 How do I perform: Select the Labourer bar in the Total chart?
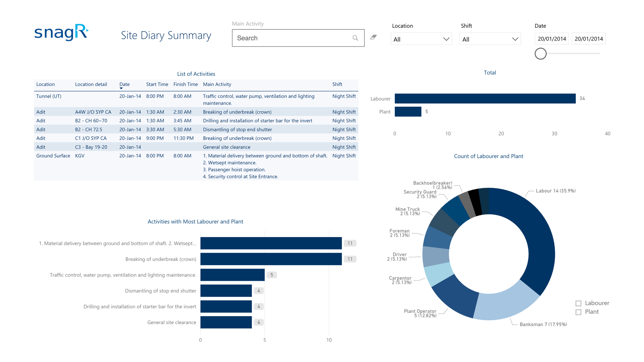point(485,99)
